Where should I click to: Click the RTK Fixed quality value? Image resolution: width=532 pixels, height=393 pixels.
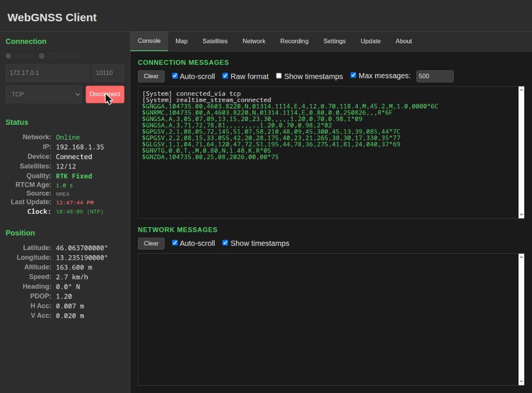(74, 176)
